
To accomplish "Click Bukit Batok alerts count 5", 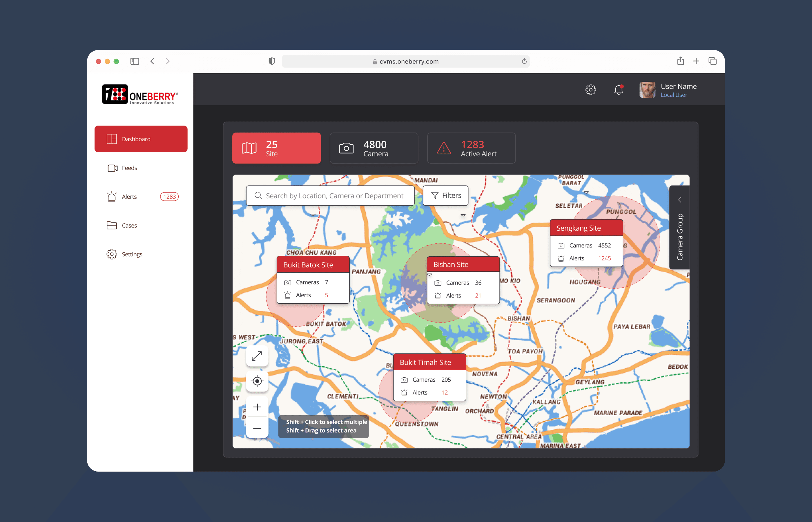I will coord(326,295).
